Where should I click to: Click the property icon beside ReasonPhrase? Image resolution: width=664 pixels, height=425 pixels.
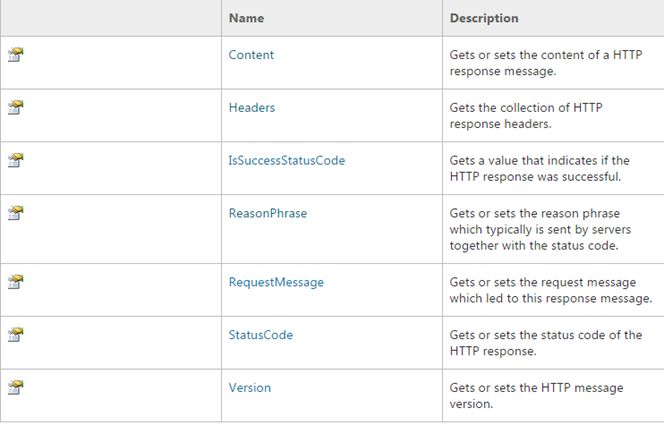[15, 213]
